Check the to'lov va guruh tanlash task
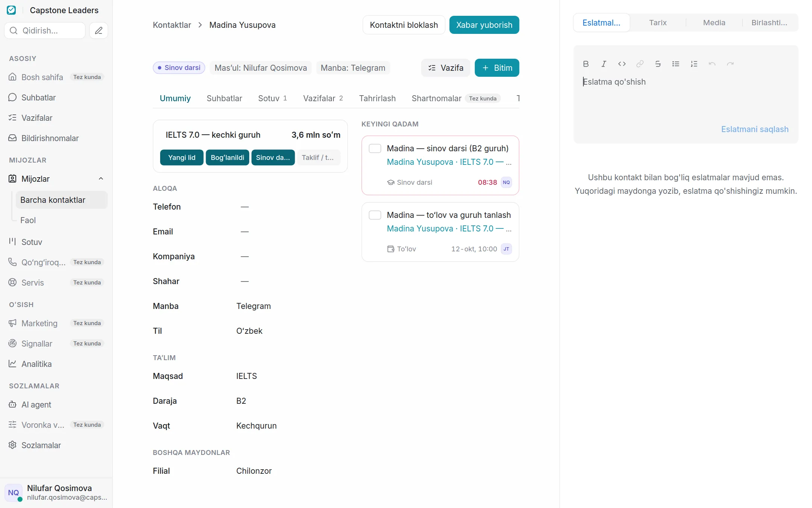 (375, 215)
